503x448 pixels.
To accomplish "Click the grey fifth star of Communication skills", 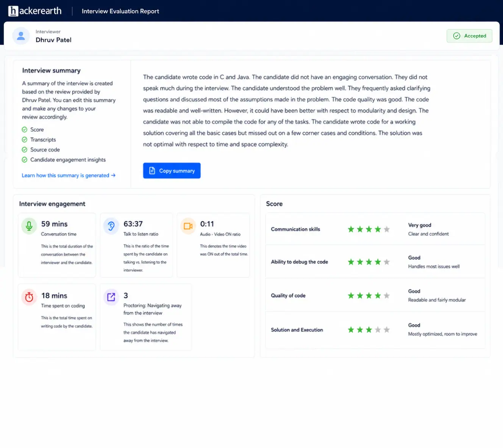I will (x=387, y=229).
